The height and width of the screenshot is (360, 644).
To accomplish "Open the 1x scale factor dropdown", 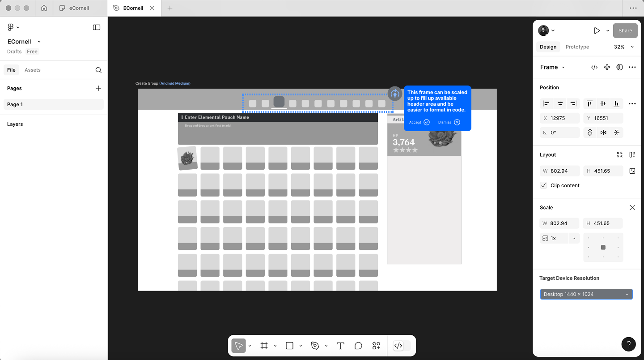I will [574, 238].
